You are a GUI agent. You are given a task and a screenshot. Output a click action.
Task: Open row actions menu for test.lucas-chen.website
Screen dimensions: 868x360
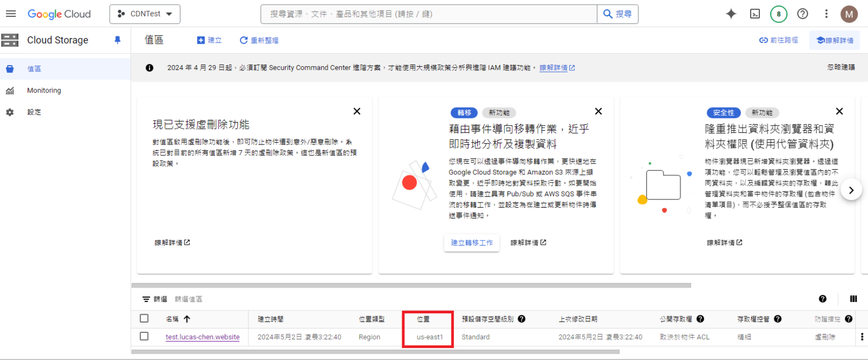[862, 337]
